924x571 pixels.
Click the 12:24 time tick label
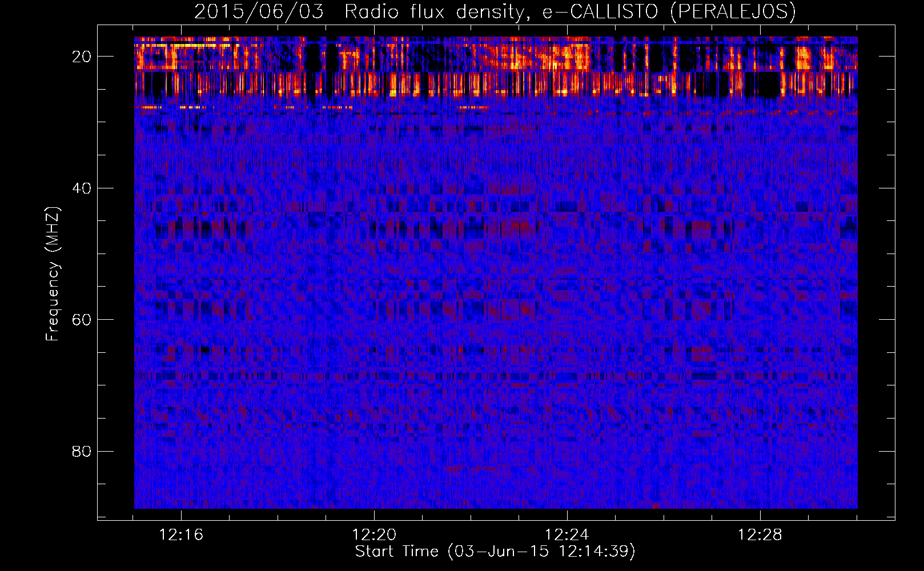click(567, 535)
